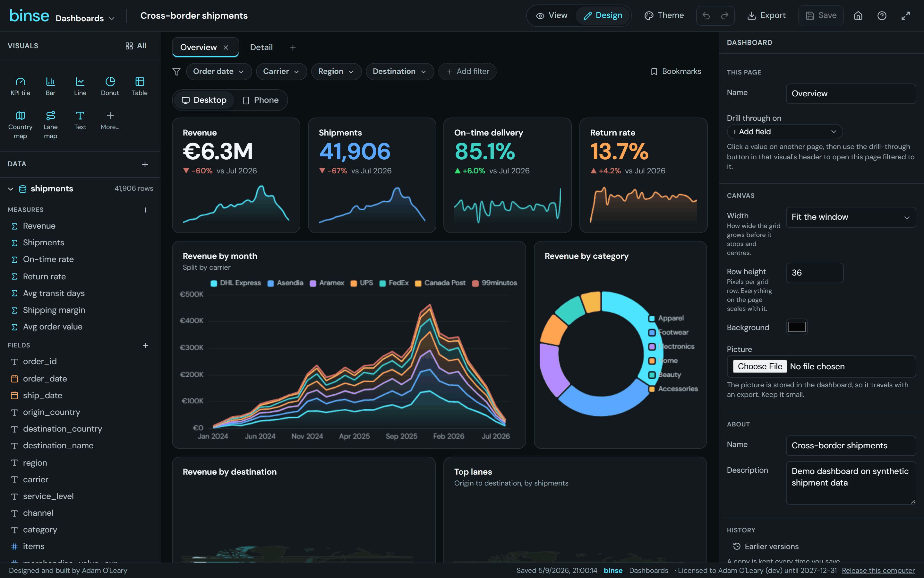This screenshot has height=578, width=924.
Task: Add a Bar chart visual
Action: point(50,86)
